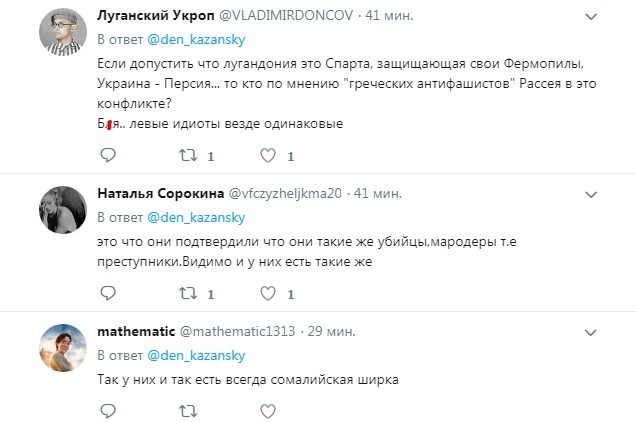Open mathematic's profile avatar
The height and width of the screenshot is (422, 636).
click(x=60, y=349)
